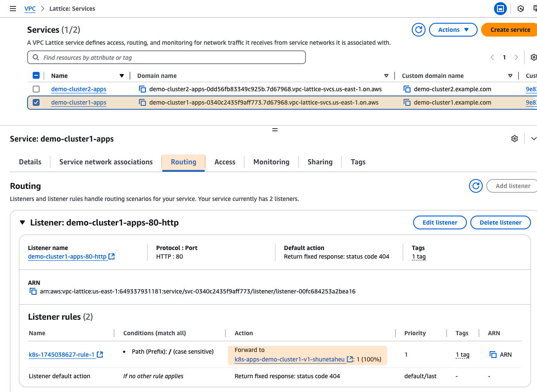The width and height of the screenshot is (537, 392).
Task: Copy the demo-cluster1-apps domain name
Action: (142, 103)
